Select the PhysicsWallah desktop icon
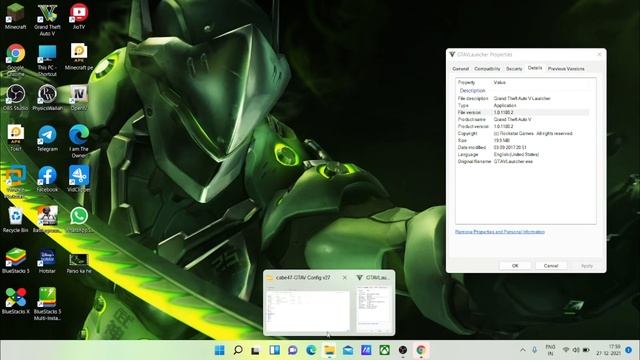This screenshot has width=640, height=360. click(47, 98)
